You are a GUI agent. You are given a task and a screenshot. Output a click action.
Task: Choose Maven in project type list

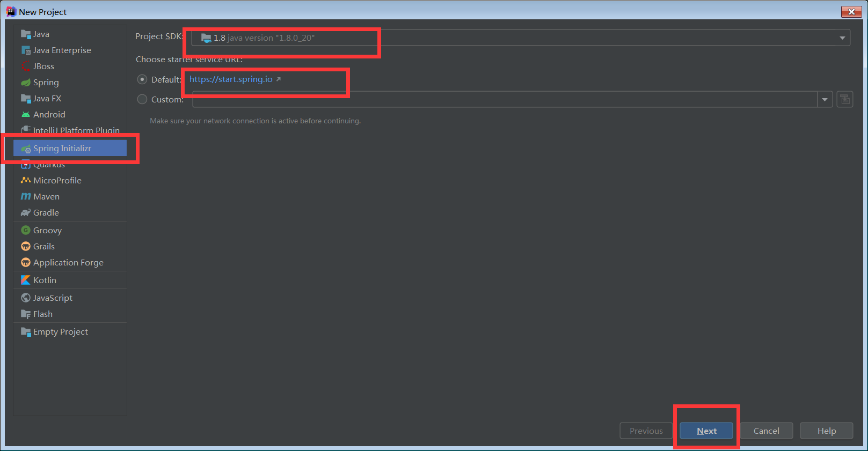(x=70, y=197)
